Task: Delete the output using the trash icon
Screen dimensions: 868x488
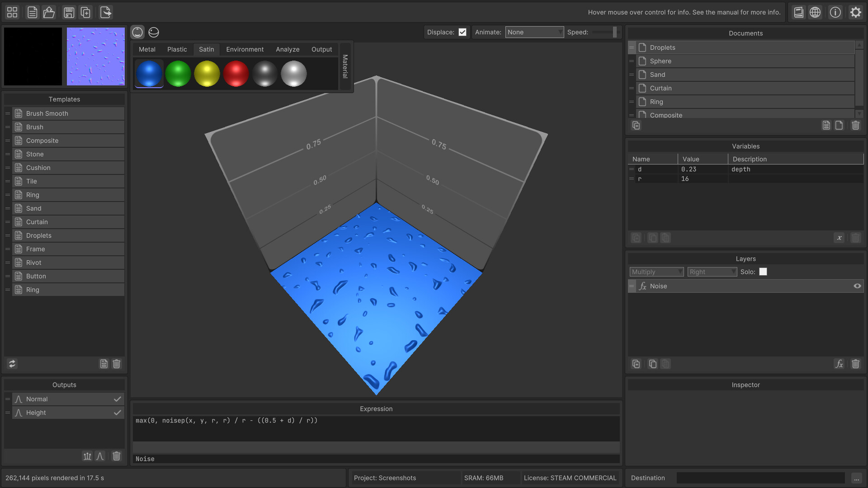Action: point(116,456)
